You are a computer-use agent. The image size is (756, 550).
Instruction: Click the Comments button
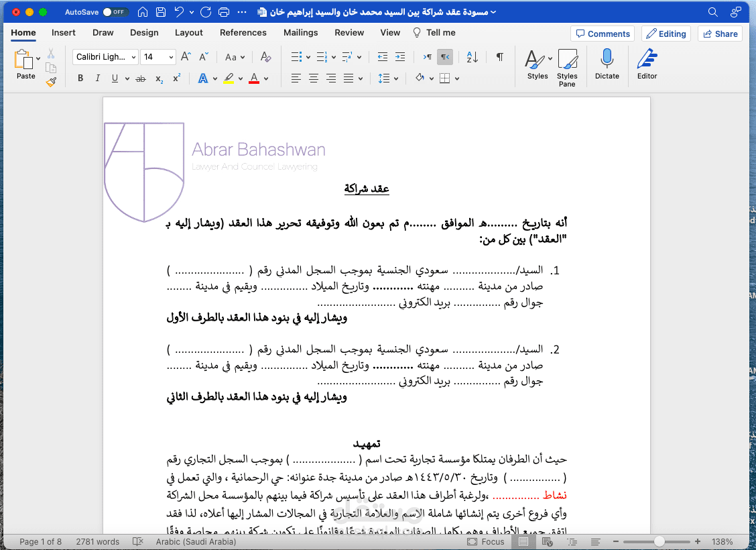(x=603, y=34)
